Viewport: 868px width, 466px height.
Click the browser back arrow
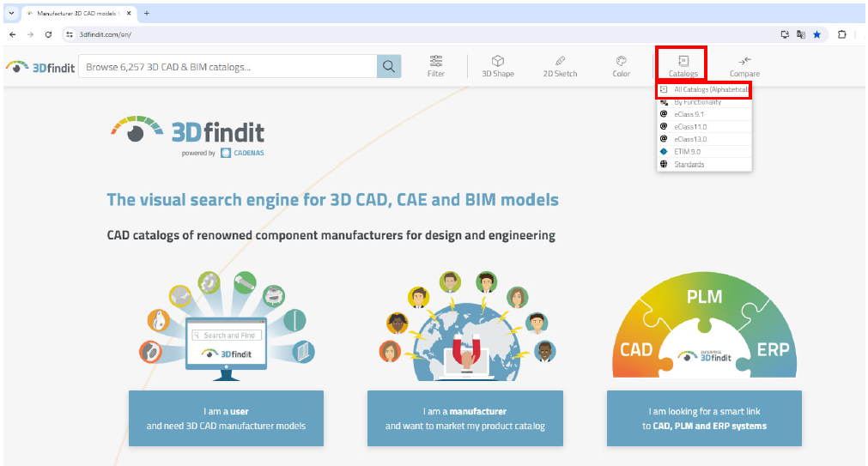(x=13, y=34)
